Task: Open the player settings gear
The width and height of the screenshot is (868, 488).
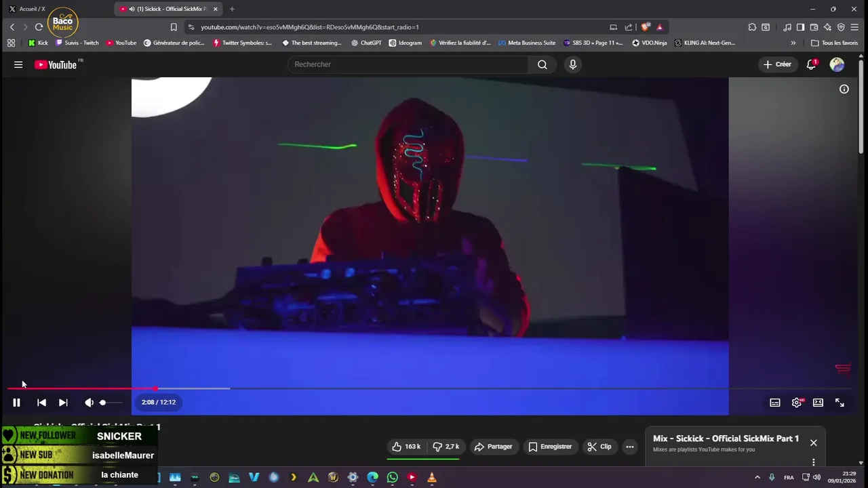Action: (797, 403)
